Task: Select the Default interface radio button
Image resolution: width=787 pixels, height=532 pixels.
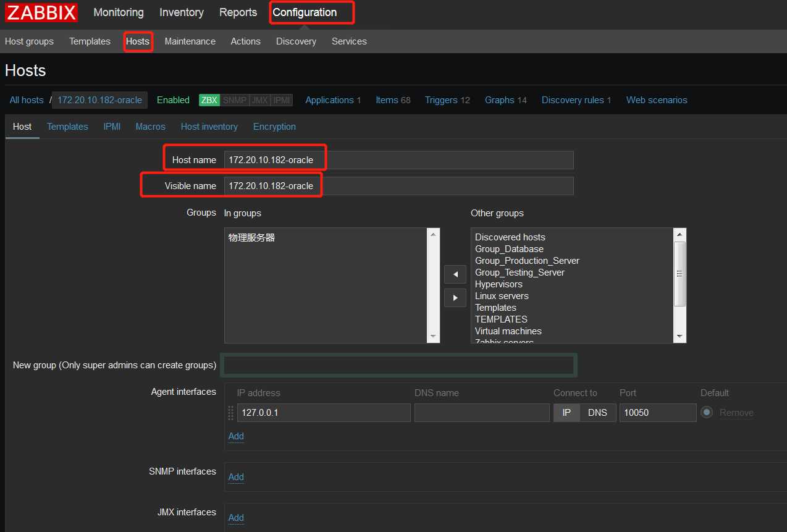Action: pos(707,412)
